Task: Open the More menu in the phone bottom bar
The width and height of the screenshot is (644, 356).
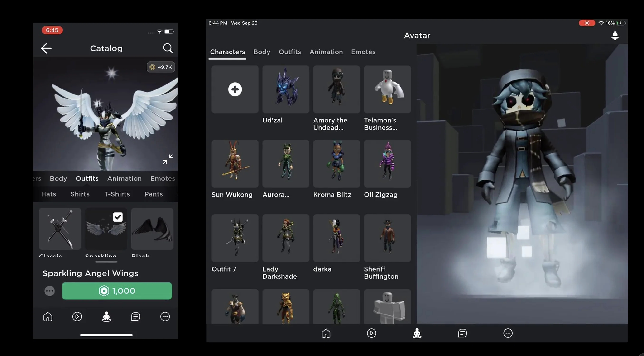Action: [165, 317]
